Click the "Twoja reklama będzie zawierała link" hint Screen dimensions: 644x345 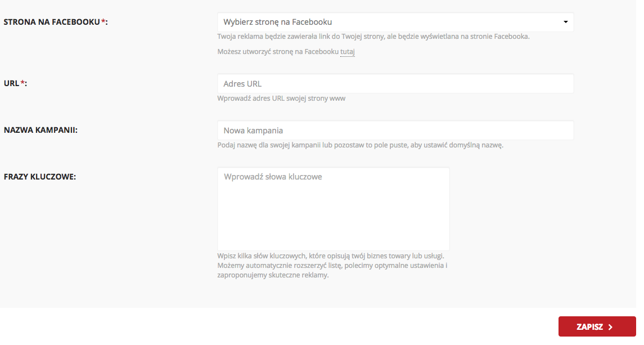click(373, 37)
